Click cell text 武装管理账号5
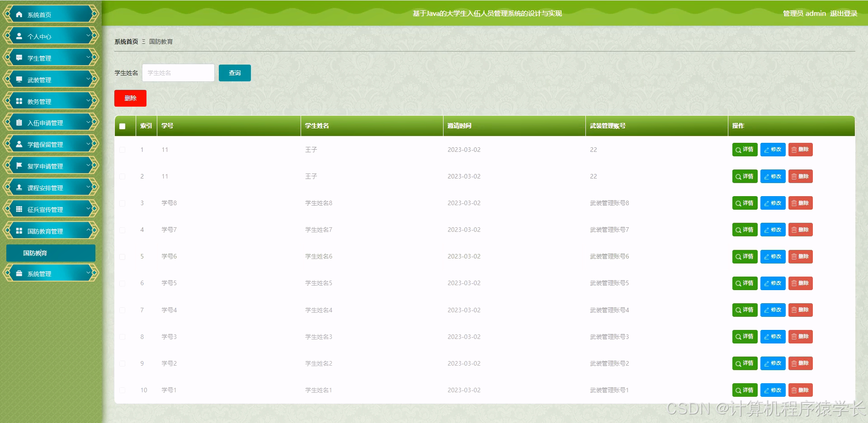 (609, 283)
